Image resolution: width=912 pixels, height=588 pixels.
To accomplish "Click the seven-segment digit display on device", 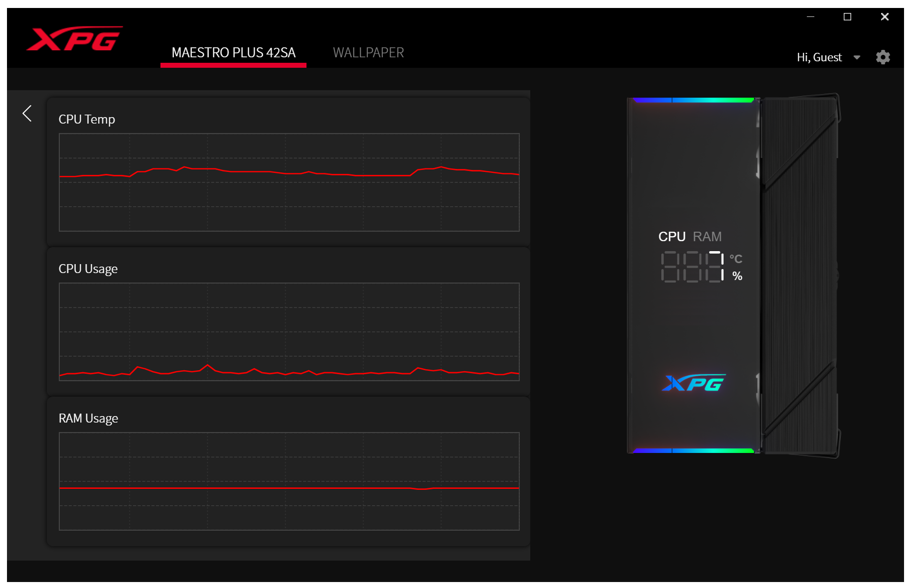I will click(x=692, y=267).
